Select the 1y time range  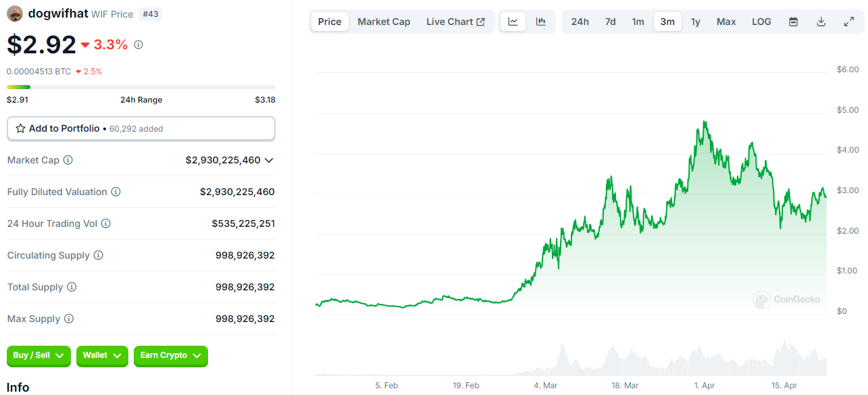pyautogui.click(x=696, y=22)
